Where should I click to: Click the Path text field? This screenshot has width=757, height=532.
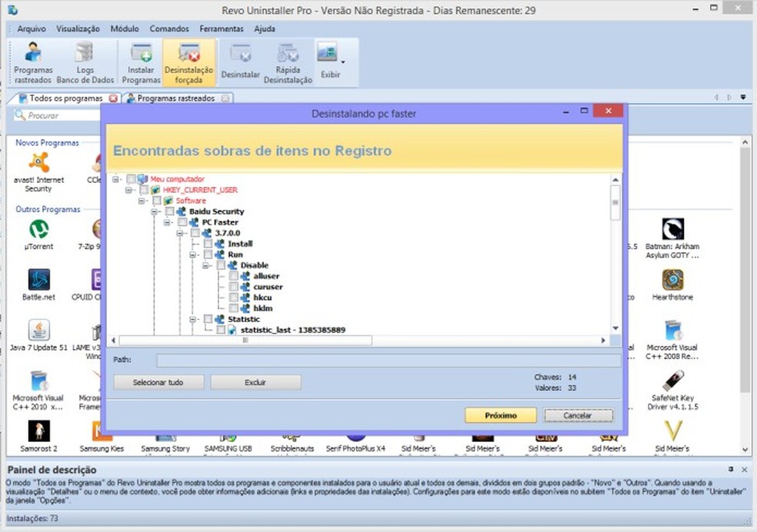pyautogui.click(x=389, y=360)
